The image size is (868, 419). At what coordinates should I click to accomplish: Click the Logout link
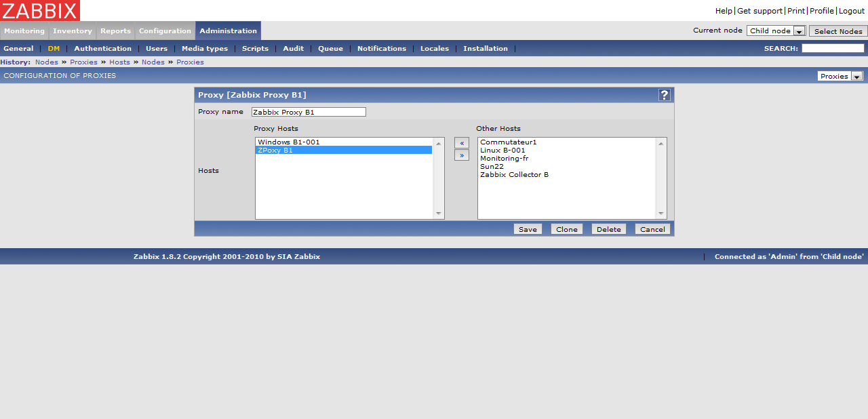coord(852,11)
